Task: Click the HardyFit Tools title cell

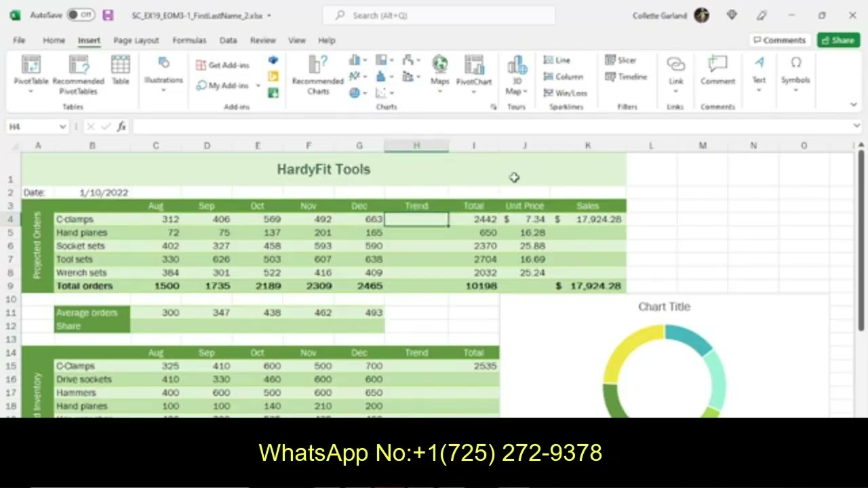Action: pos(323,169)
